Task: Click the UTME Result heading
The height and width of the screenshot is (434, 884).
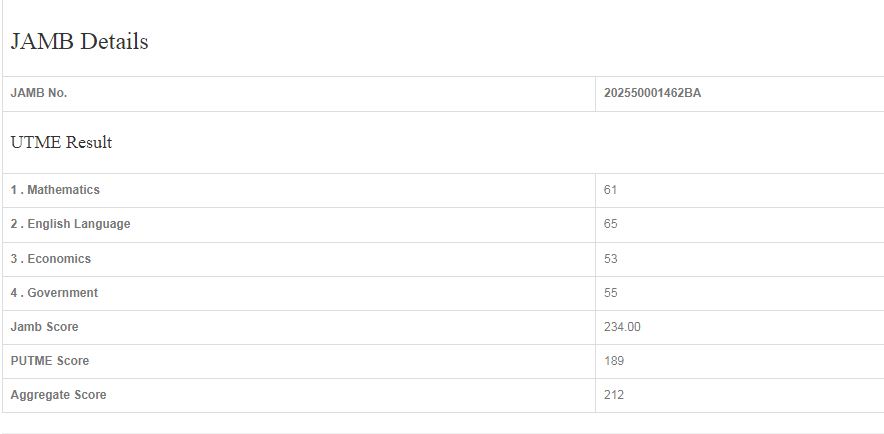Action: (x=61, y=143)
